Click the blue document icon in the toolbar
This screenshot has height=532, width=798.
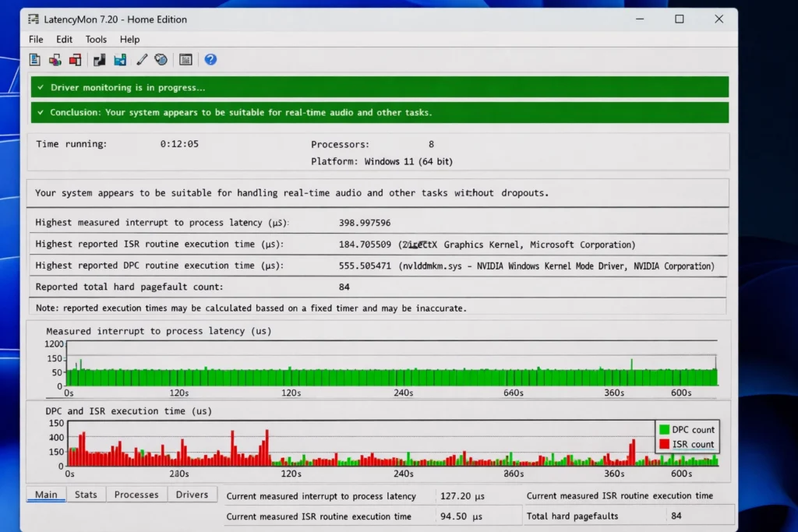[x=34, y=60]
